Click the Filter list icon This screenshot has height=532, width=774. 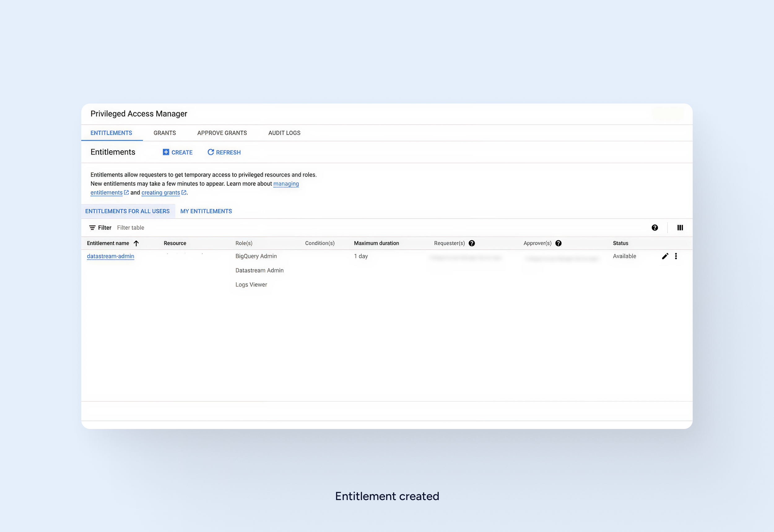tap(92, 228)
